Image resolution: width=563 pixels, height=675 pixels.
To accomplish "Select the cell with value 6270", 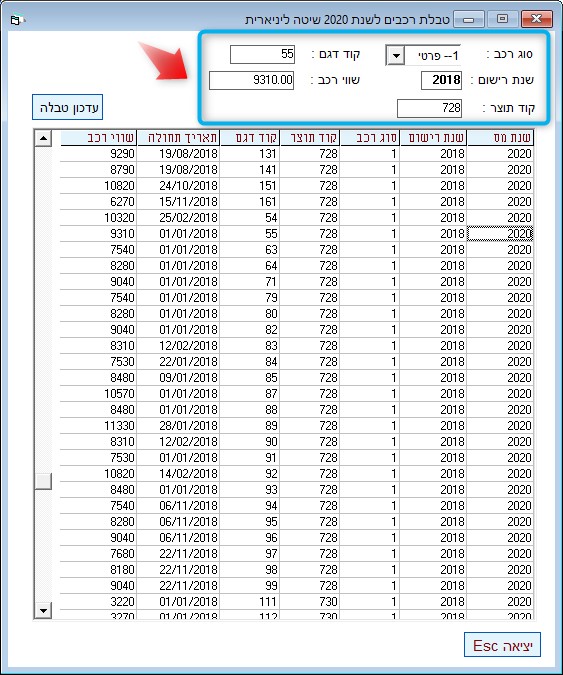I will point(99,201).
